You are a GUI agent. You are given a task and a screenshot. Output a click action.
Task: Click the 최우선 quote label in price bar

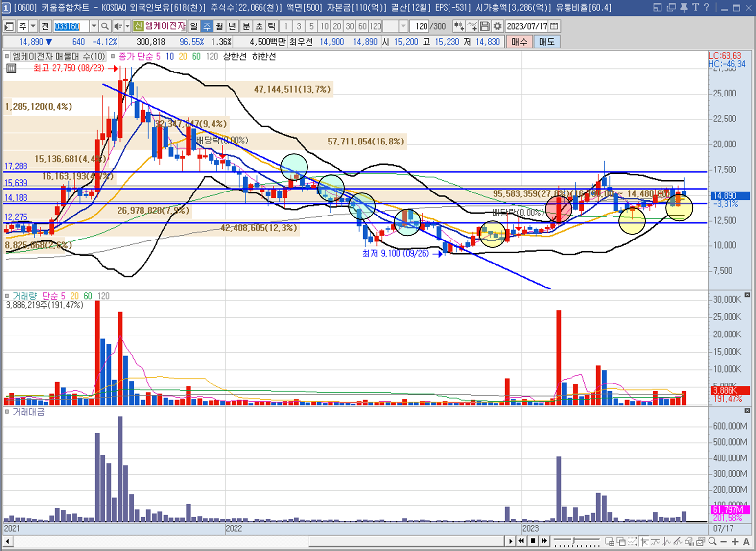[x=301, y=42]
